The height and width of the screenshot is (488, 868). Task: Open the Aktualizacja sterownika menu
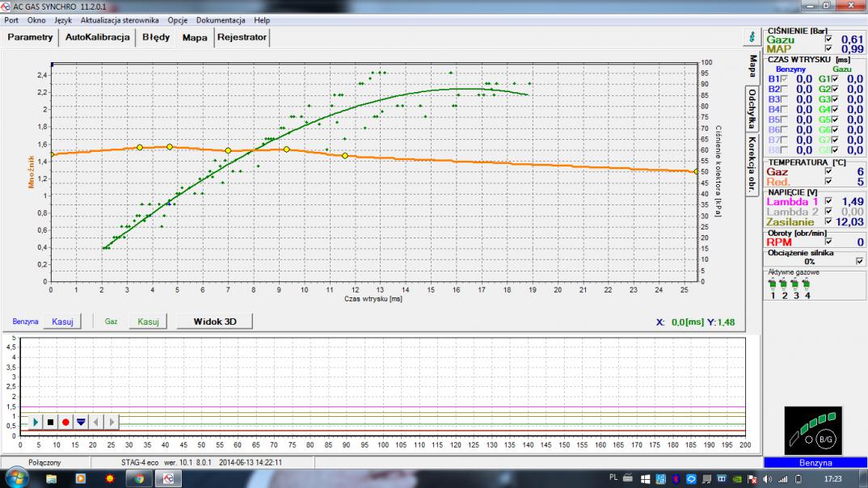[x=120, y=19]
